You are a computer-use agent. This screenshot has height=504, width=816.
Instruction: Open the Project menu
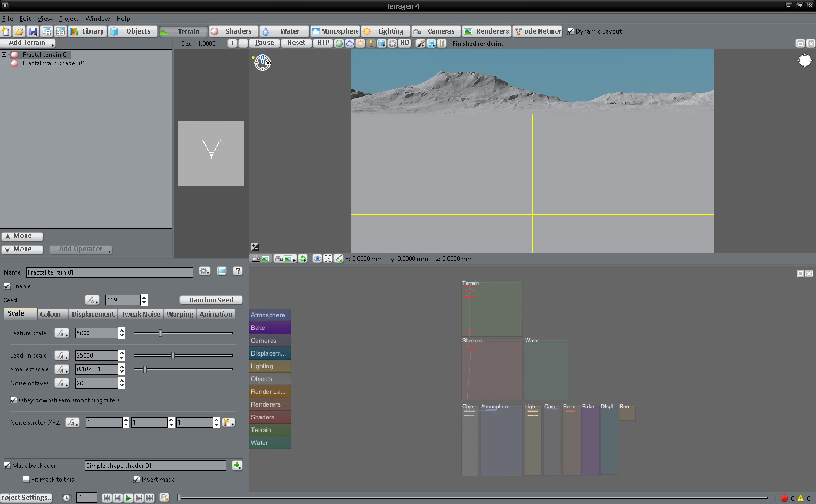click(x=69, y=19)
